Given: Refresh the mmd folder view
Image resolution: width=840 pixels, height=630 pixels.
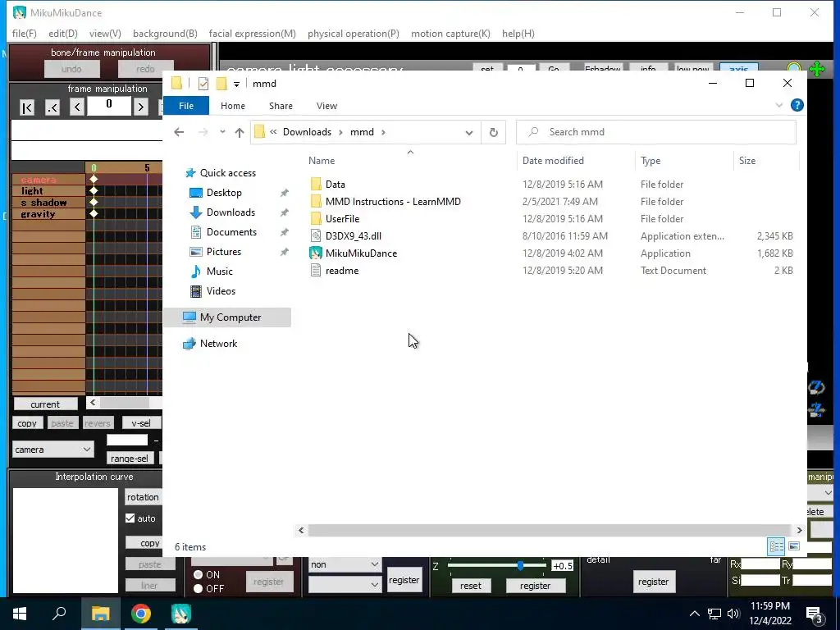Looking at the screenshot, I should (x=493, y=132).
